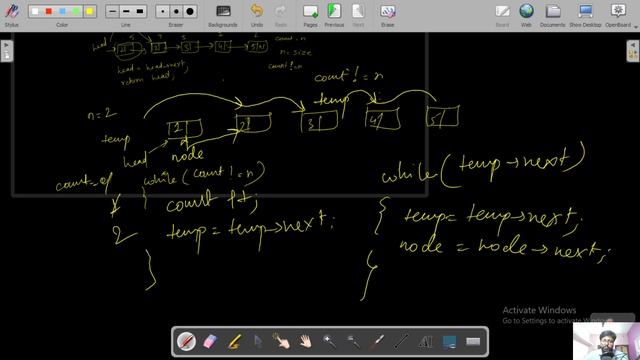Select the large eraser size

coord(190,11)
